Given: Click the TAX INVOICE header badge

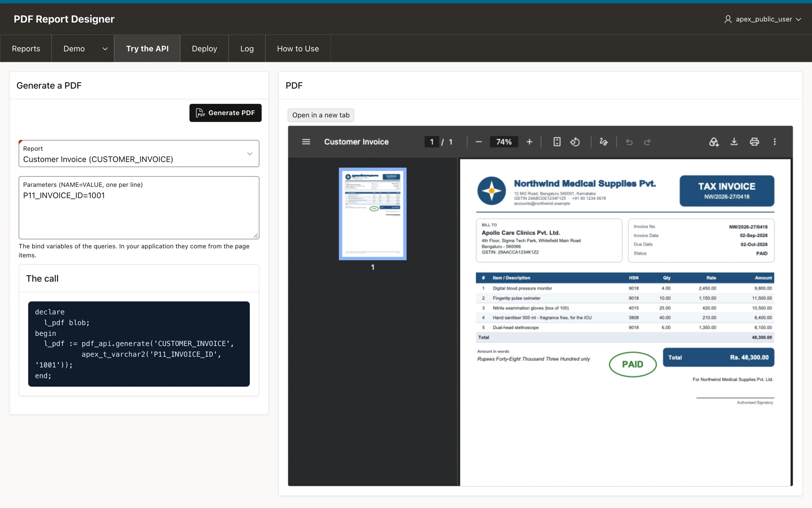Looking at the screenshot, I should 727,191.
